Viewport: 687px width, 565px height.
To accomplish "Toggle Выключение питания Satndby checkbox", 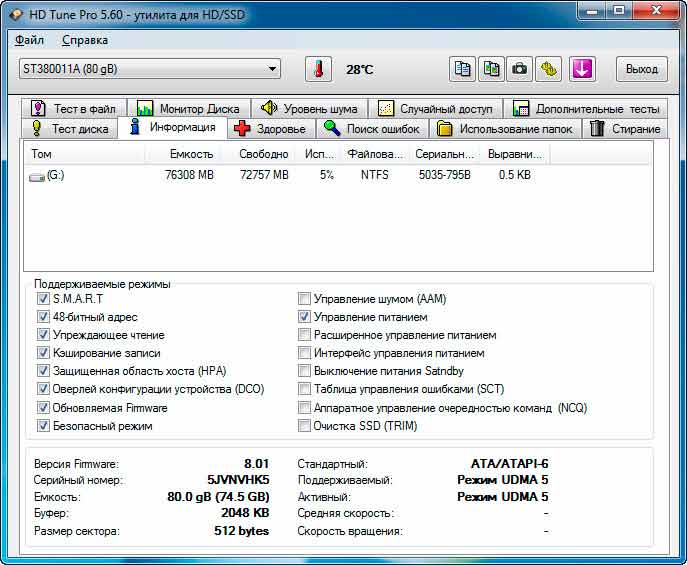I will (304, 371).
